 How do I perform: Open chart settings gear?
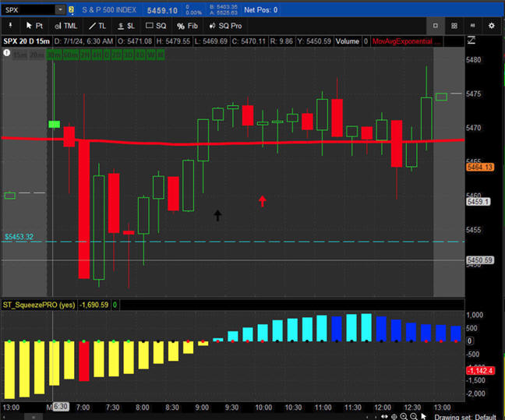pyautogui.click(x=492, y=26)
